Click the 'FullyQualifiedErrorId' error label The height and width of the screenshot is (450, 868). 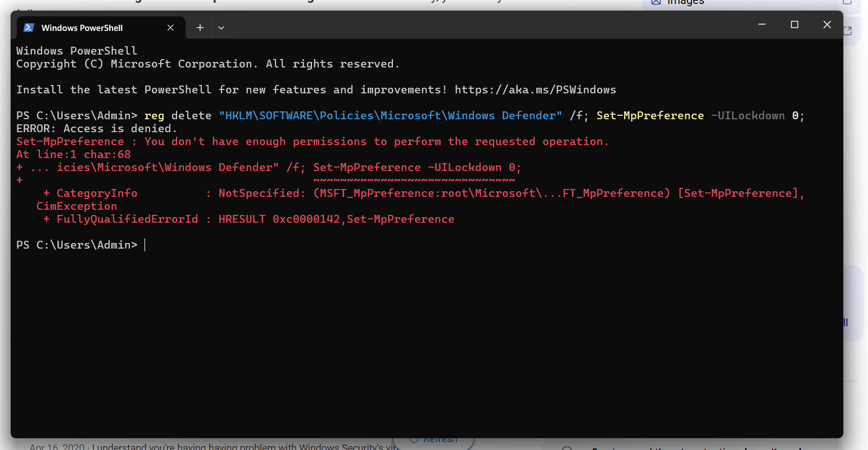(127, 219)
